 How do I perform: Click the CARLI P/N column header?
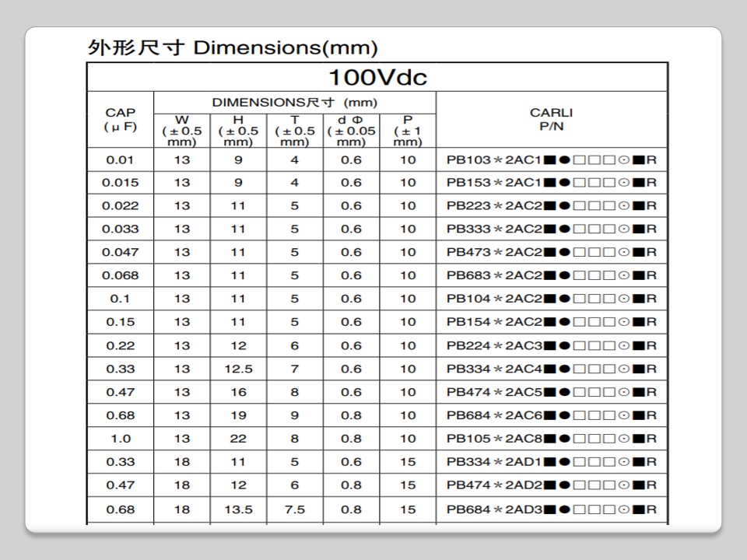pos(551,119)
